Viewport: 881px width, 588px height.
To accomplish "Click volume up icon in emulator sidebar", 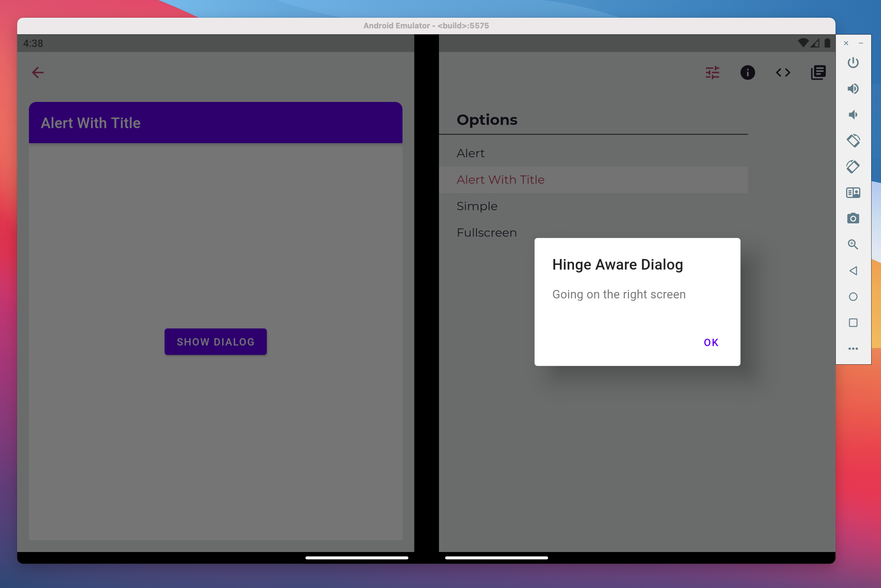I will (853, 89).
